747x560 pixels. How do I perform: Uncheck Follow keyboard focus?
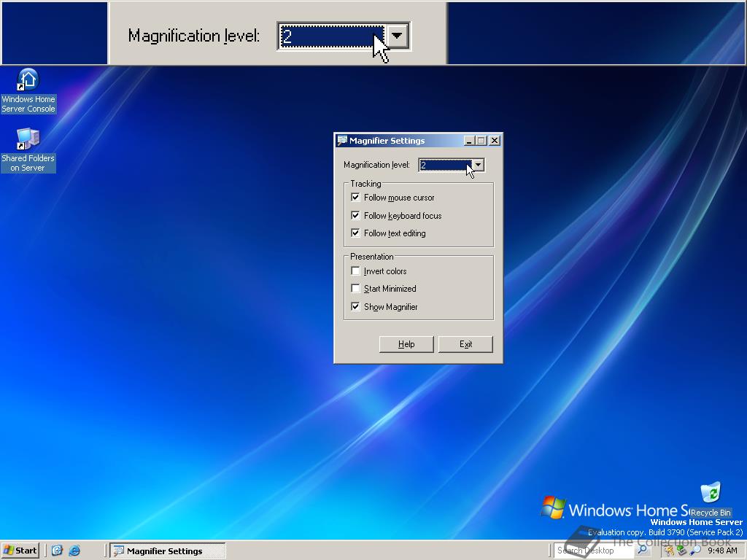point(355,215)
